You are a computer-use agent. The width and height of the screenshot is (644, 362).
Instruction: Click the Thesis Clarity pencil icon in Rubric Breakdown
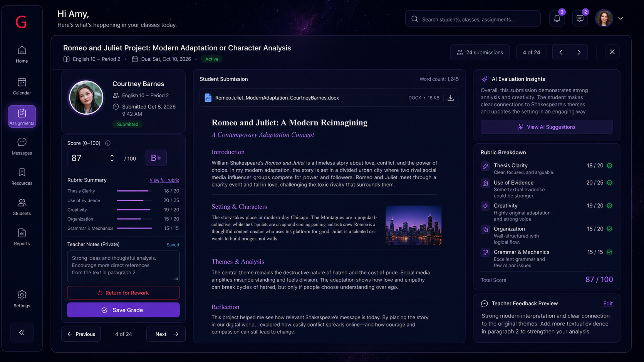coord(485,166)
